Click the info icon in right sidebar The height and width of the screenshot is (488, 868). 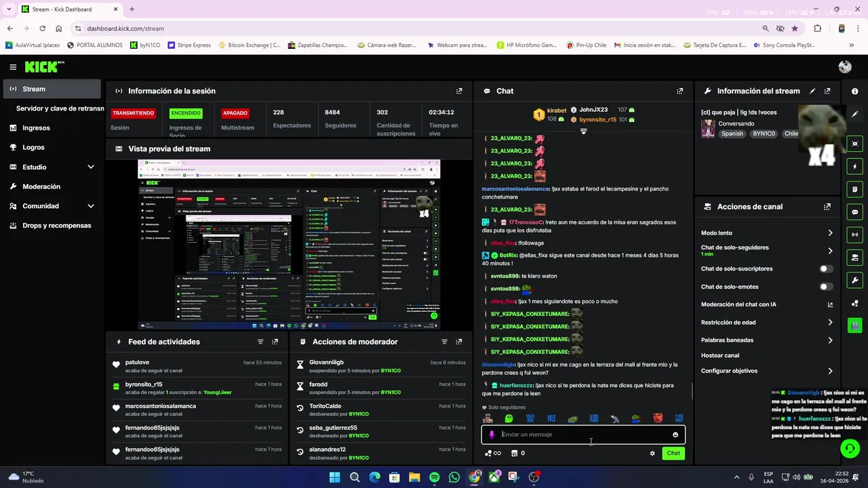855,91
